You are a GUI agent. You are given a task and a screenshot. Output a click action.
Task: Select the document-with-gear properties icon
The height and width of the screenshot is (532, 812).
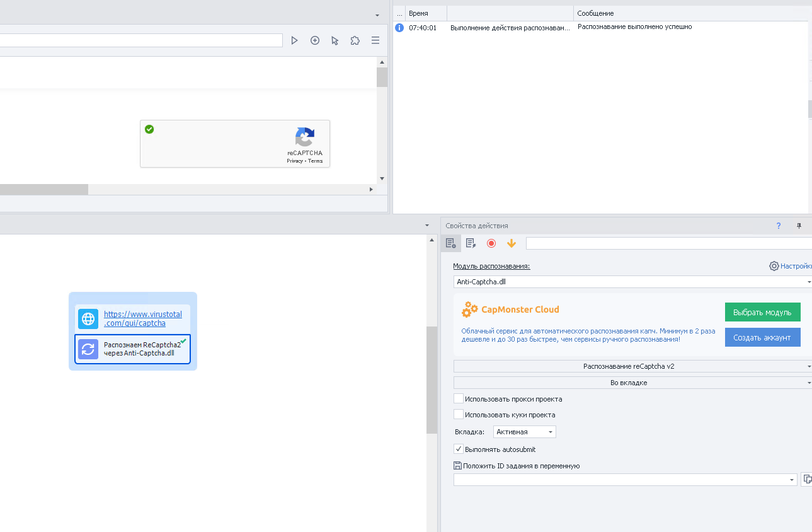click(x=451, y=243)
